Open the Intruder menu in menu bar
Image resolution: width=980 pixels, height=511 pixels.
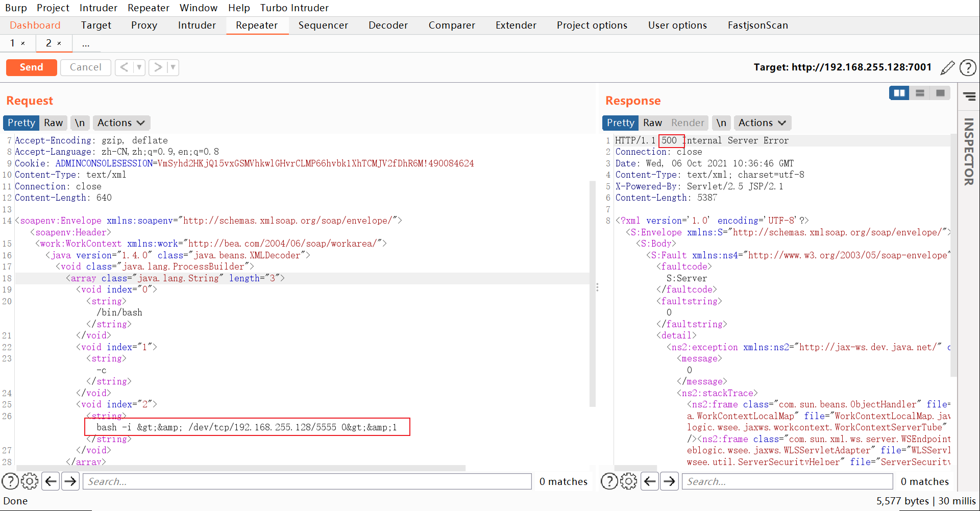pyautogui.click(x=99, y=8)
